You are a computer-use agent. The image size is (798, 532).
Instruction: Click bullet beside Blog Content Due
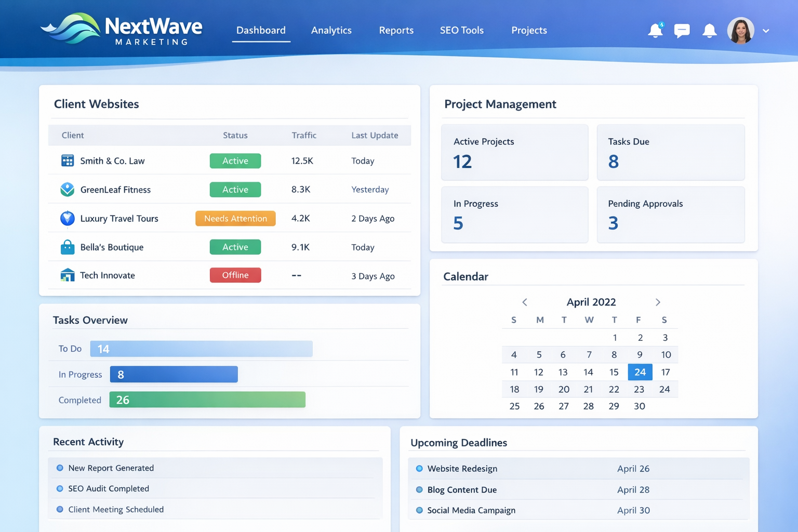pyautogui.click(x=419, y=490)
